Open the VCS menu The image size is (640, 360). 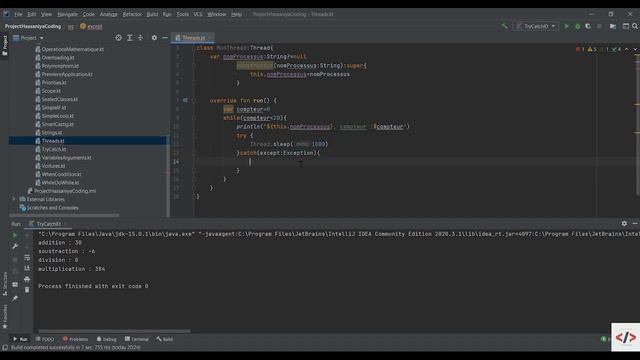coord(198,14)
